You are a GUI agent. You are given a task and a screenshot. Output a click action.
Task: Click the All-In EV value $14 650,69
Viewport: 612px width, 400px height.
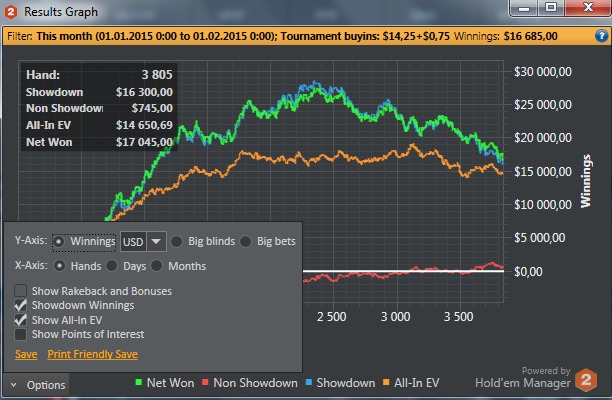pos(144,125)
